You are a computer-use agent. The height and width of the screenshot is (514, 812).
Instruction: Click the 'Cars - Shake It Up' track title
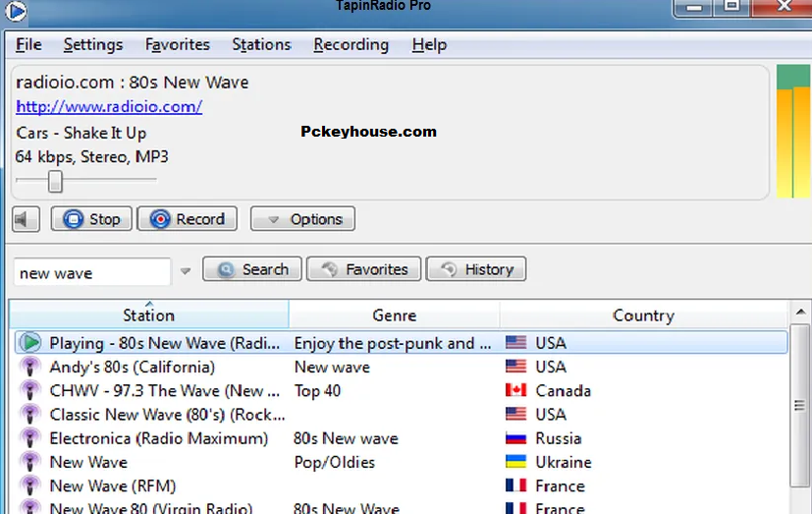[x=81, y=133]
